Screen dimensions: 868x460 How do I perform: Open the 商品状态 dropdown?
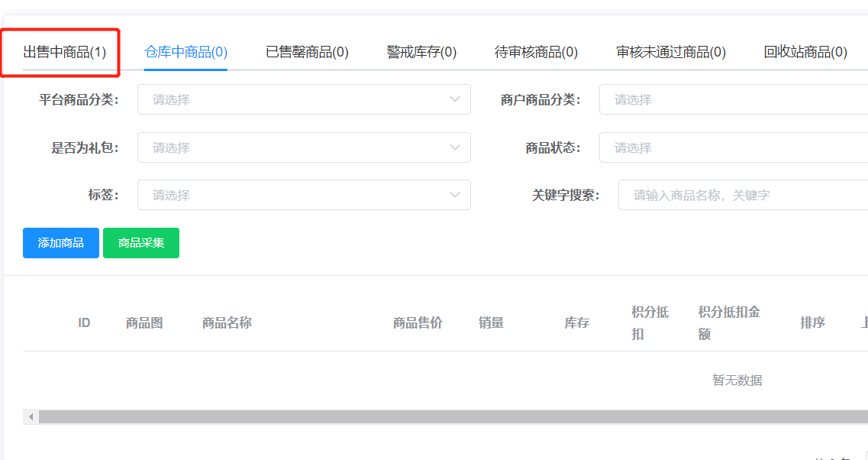click(x=733, y=147)
